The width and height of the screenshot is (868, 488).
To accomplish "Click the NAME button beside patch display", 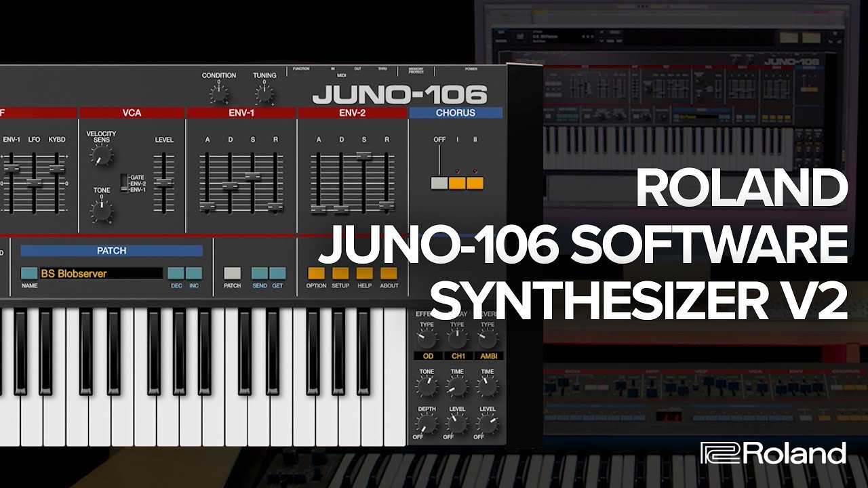I will tap(29, 273).
